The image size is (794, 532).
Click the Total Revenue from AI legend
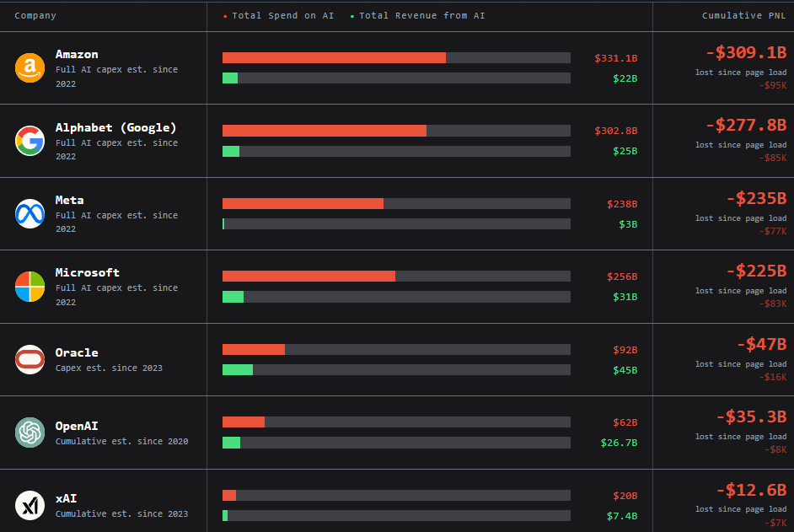[418, 16]
